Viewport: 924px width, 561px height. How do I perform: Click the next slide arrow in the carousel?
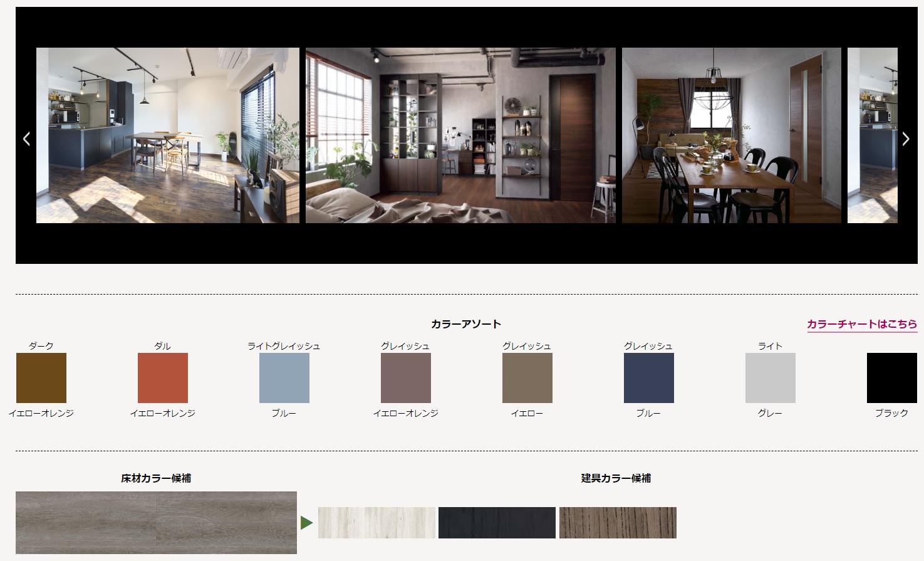pyautogui.click(x=905, y=139)
